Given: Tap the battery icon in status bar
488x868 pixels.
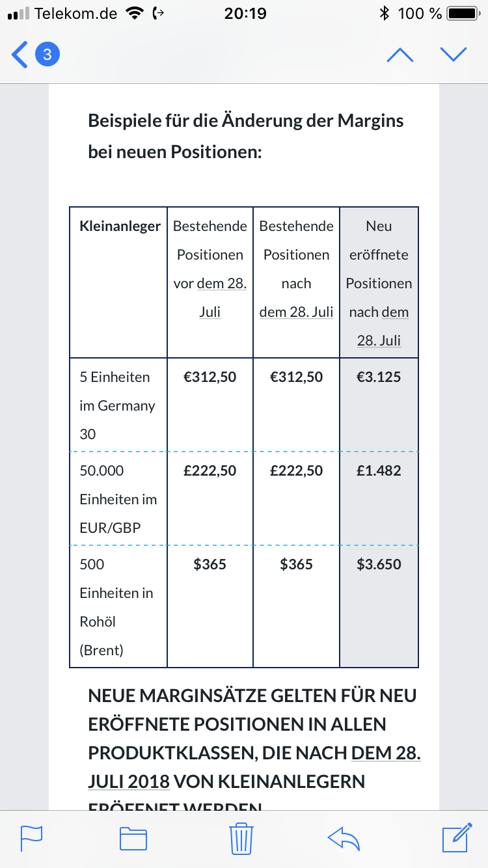Looking at the screenshot, I should pos(463,14).
